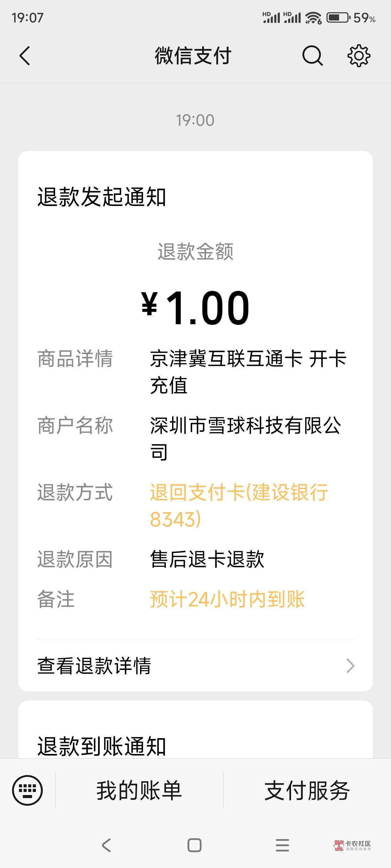This screenshot has height=868, width=391.
Task: Tap the 退款发起通知 card title
Action: point(101,197)
